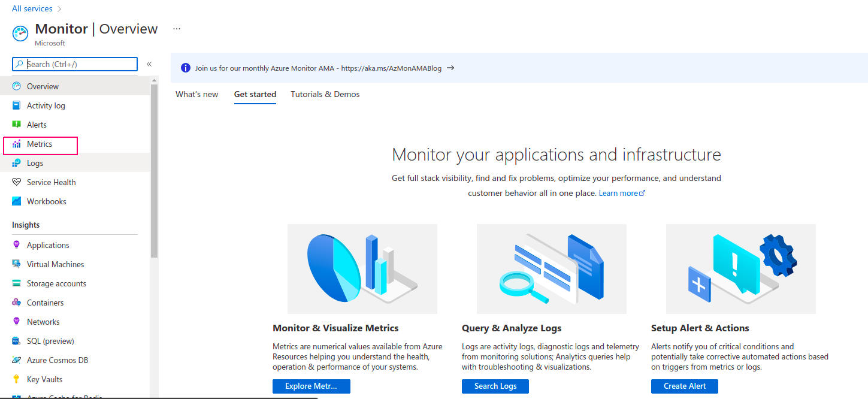The width and height of the screenshot is (868, 399).
Task: Click the Alerts icon in sidebar
Action: 17,125
